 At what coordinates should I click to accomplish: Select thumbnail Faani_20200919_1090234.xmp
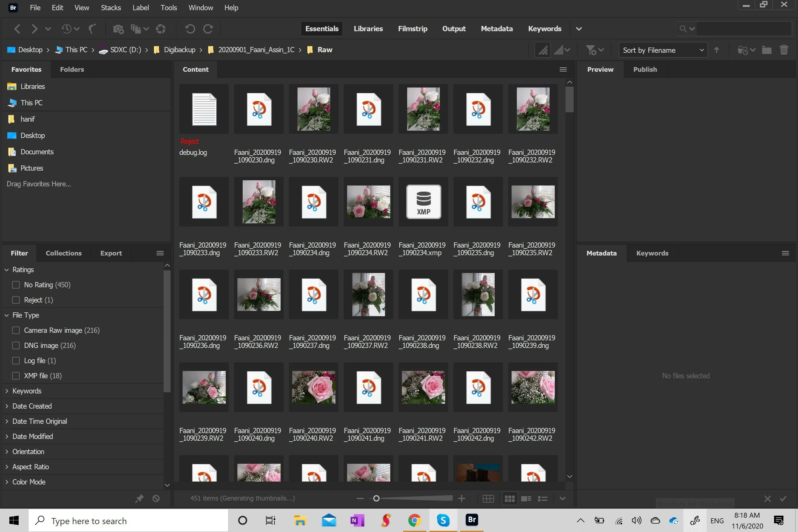[x=423, y=202]
